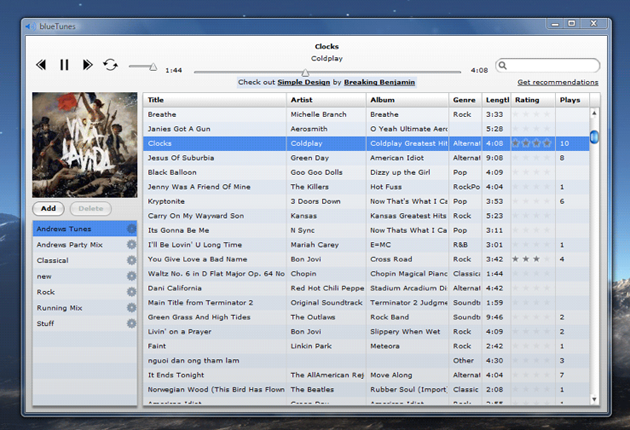Click the gear icon beside Rock playlist

click(131, 292)
